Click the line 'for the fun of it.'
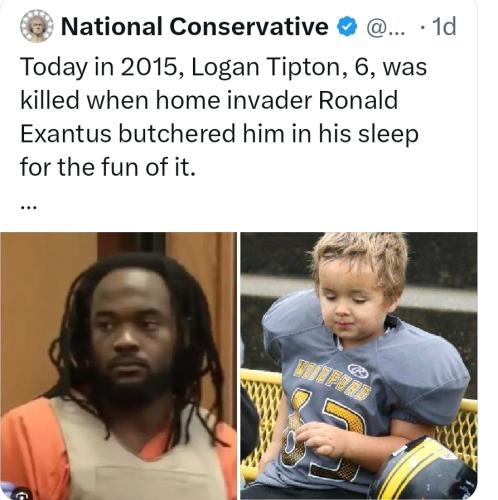498x500 pixels. click(108, 167)
